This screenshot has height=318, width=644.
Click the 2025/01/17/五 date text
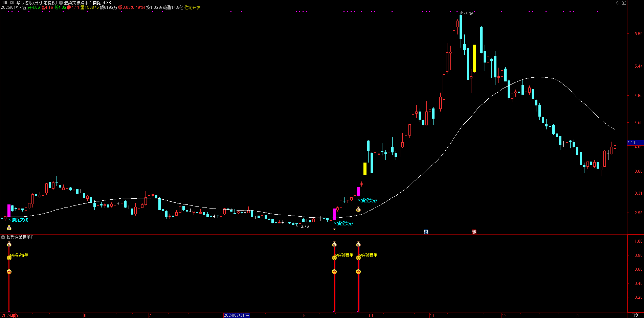14,7
